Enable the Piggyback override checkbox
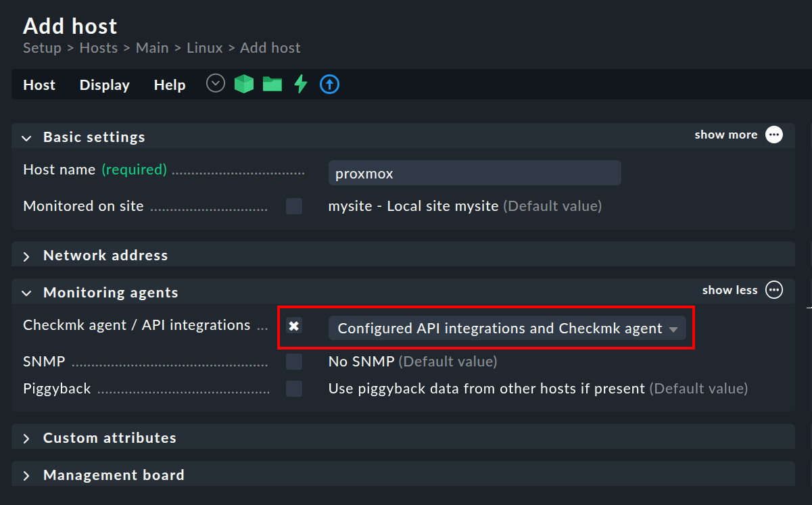This screenshot has width=812, height=505. coord(294,388)
